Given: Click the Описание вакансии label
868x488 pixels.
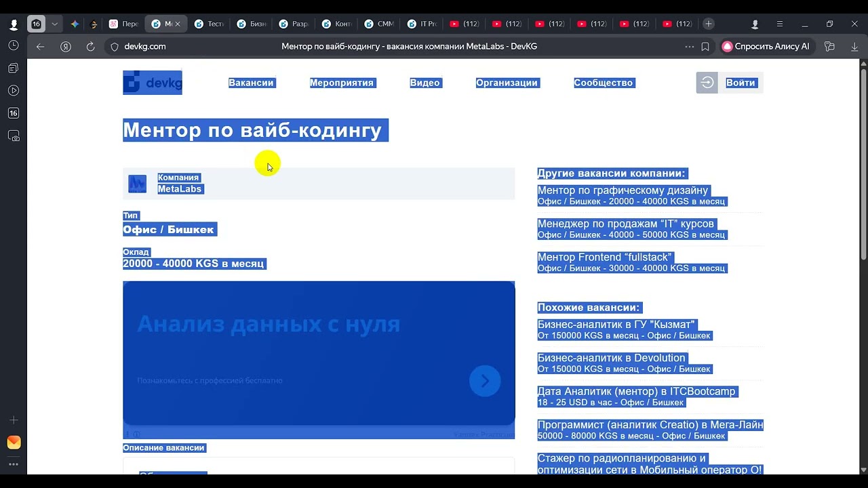Looking at the screenshot, I should point(163,448).
